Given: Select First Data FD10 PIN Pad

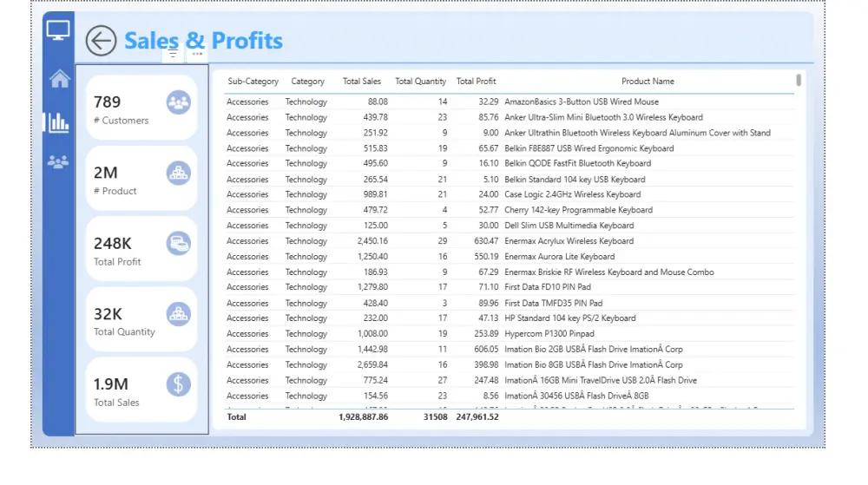Looking at the screenshot, I should (510, 287).
